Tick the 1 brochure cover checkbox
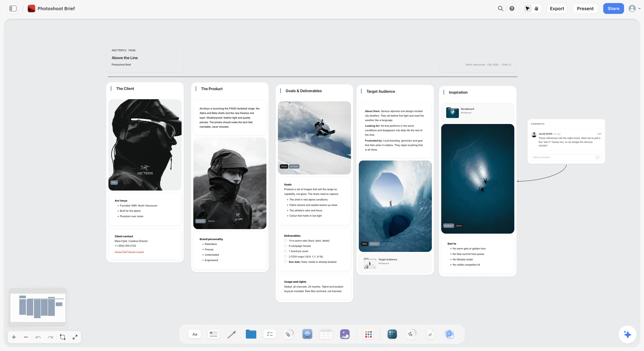 286,251
